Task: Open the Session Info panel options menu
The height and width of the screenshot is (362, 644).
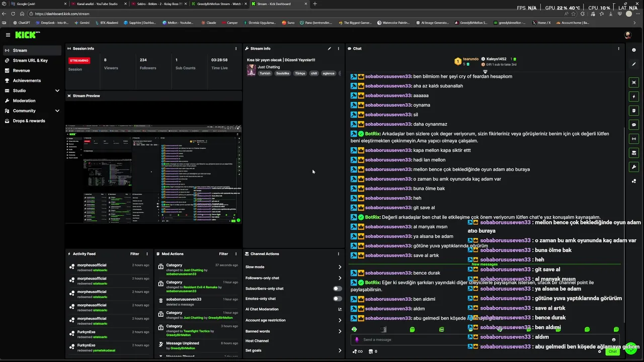Action: (x=236, y=49)
